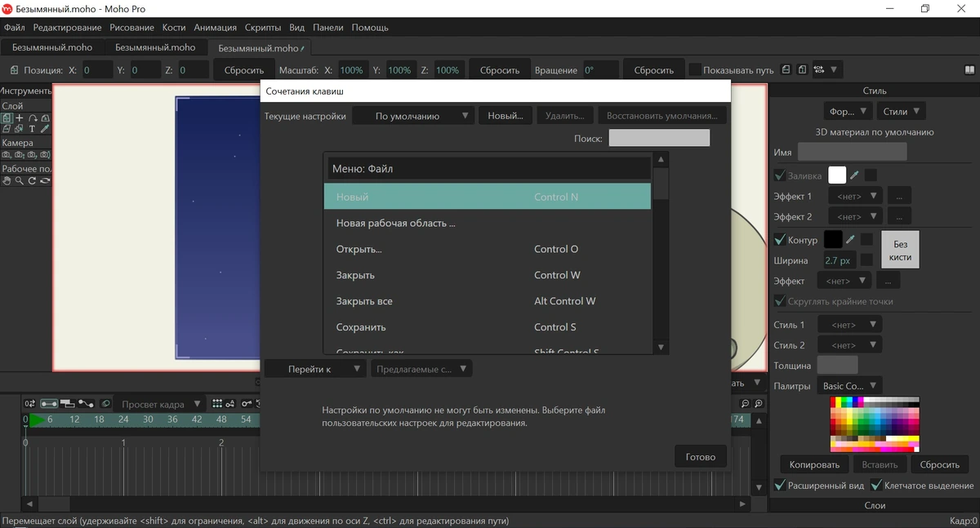The image size is (980, 528).
Task: Open the Анимация menu
Action: point(216,28)
